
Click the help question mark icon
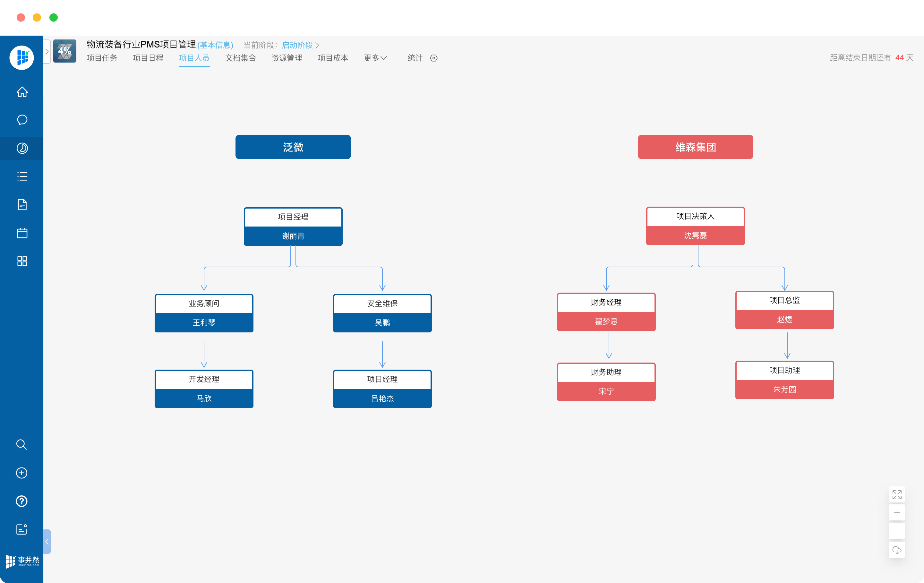[21, 501]
